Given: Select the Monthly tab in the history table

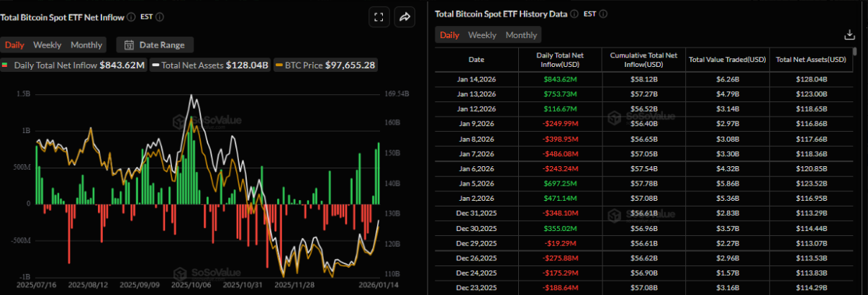Looking at the screenshot, I should [x=521, y=35].
